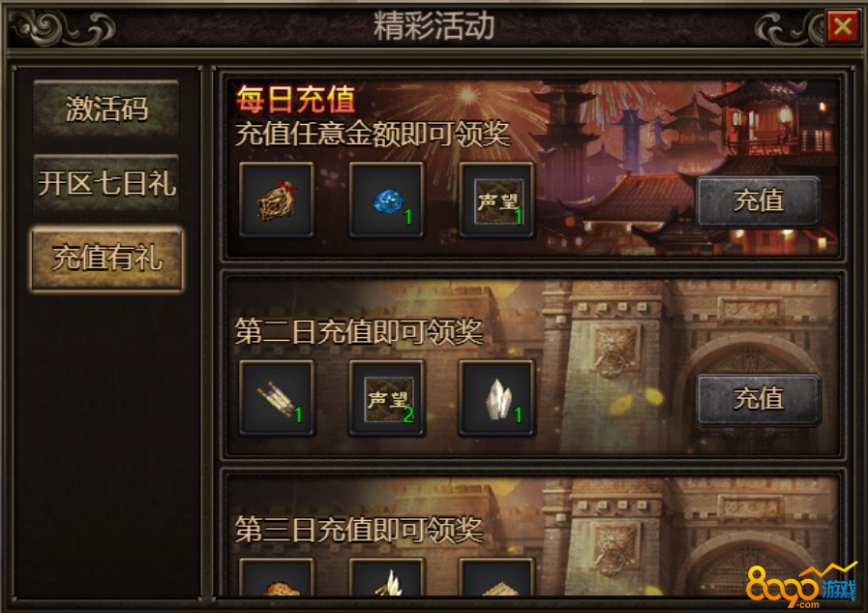Screen dimensions: 868x613
Task: Click 充值 button in 每日充值 panel
Action: click(759, 201)
